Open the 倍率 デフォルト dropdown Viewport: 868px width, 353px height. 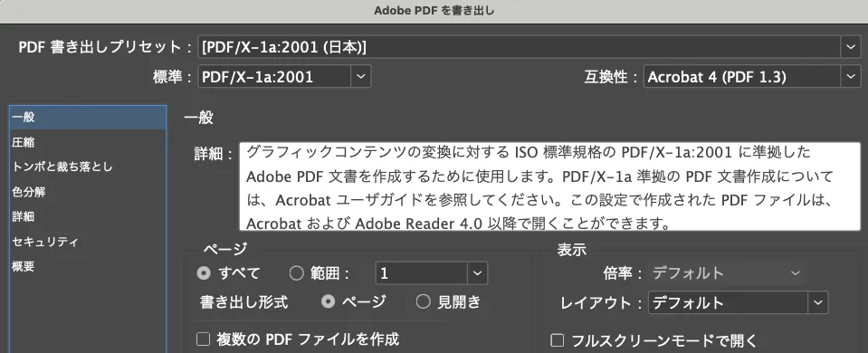pyautogui.click(x=728, y=272)
